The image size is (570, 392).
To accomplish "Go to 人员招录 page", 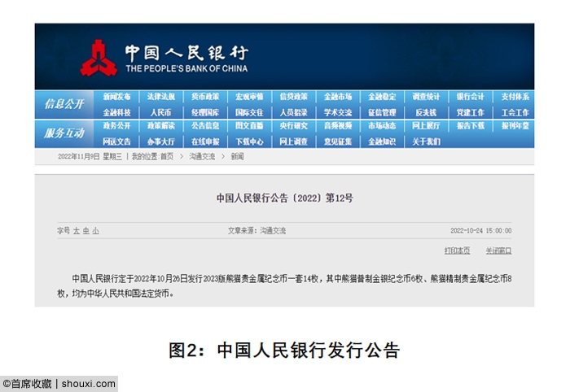I will pos(294,112).
